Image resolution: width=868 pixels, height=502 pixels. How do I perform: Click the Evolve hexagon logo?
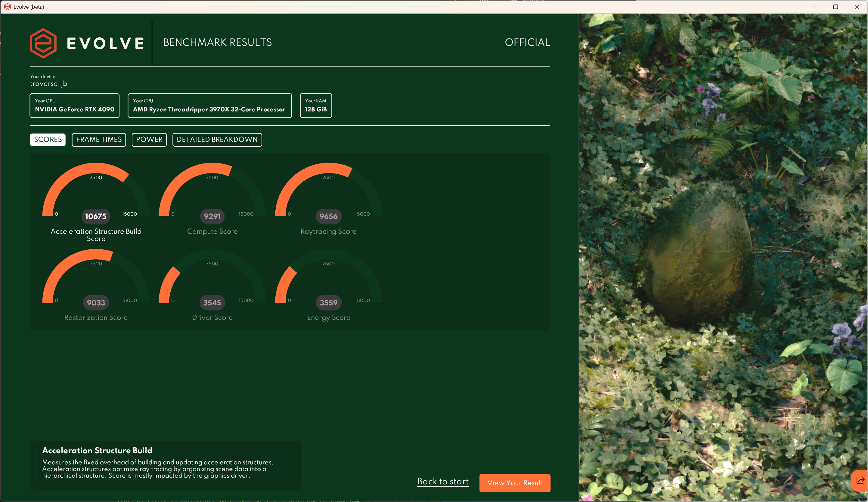click(43, 43)
